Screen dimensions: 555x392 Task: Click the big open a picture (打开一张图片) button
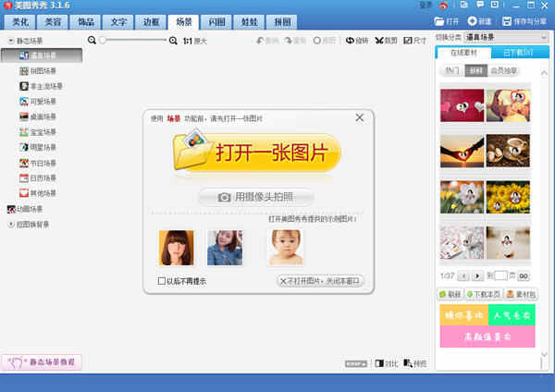[255, 152]
